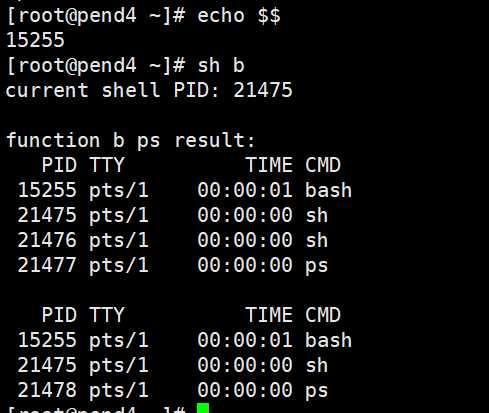Image resolution: width=489 pixels, height=413 pixels.
Task: Click PID 21476 in the ps output
Action: click(x=47, y=240)
